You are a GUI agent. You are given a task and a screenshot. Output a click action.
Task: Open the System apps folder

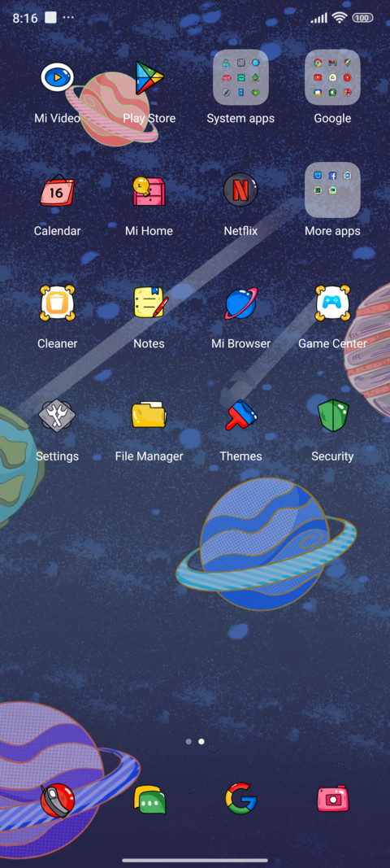point(240,77)
